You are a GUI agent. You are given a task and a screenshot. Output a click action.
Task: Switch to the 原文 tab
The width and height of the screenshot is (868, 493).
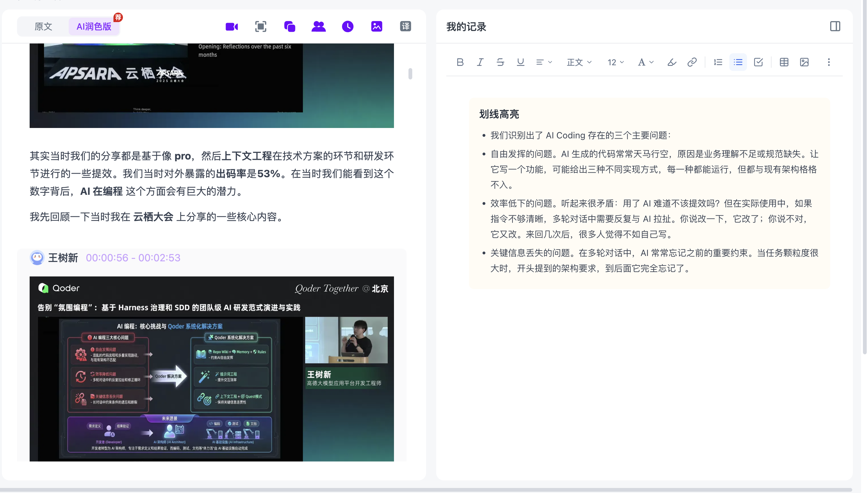[x=43, y=26]
